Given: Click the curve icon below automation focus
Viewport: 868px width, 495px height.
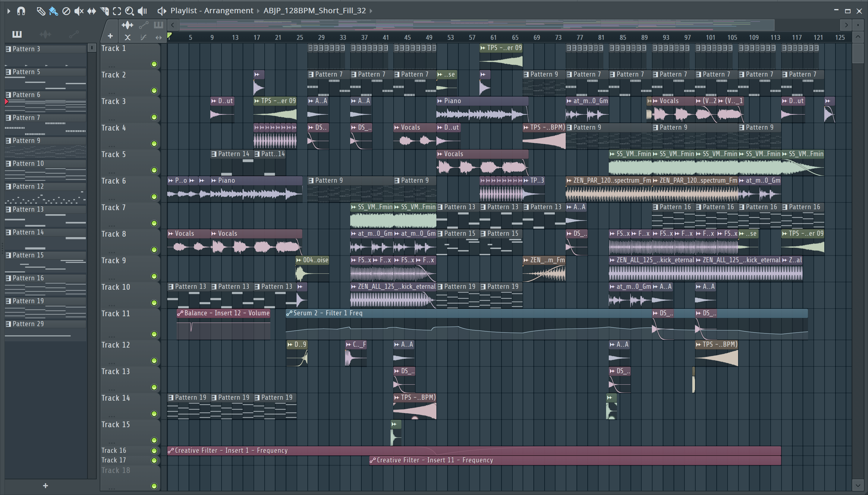Looking at the screenshot, I should pyautogui.click(x=143, y=37).
